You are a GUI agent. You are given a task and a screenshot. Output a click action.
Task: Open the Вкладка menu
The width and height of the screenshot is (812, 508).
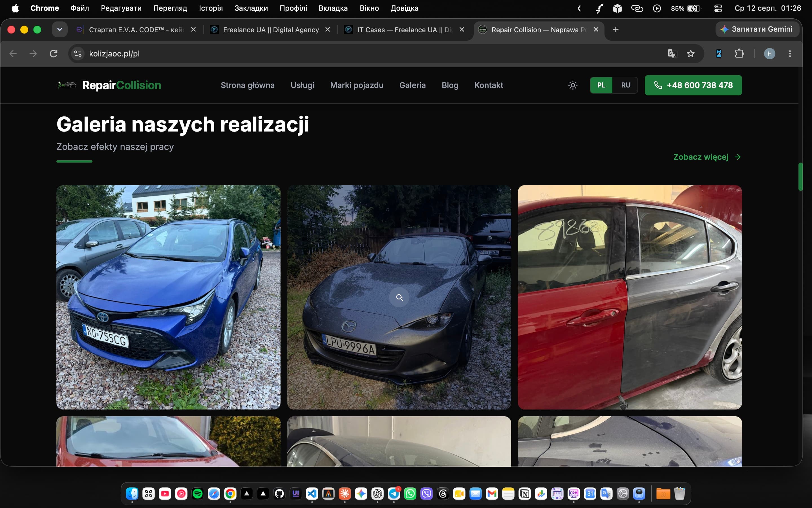coord(333,8)
